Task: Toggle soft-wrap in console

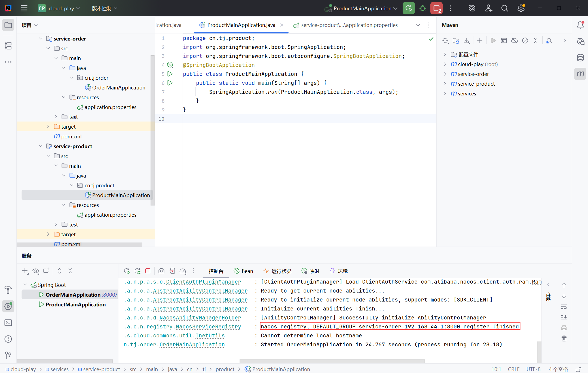Action: click(x=564, y=307)
